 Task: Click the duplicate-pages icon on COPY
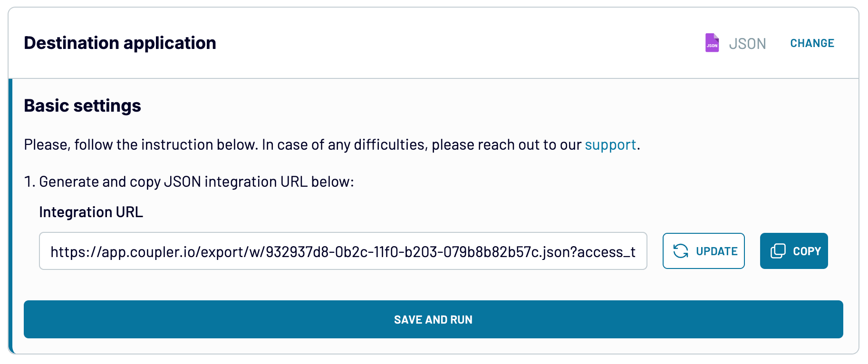tap(778, 251)
